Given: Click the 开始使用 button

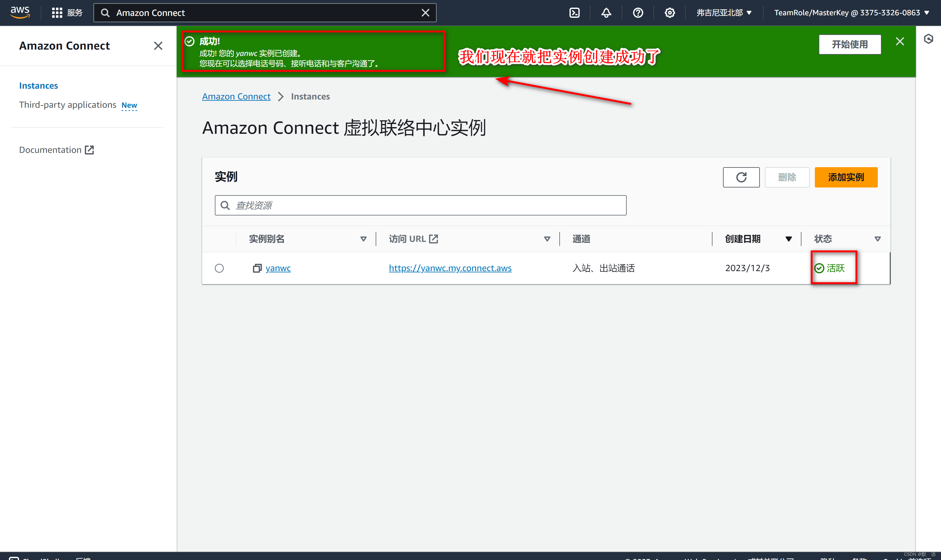Looking at the screenshot, I should [850, 44].
